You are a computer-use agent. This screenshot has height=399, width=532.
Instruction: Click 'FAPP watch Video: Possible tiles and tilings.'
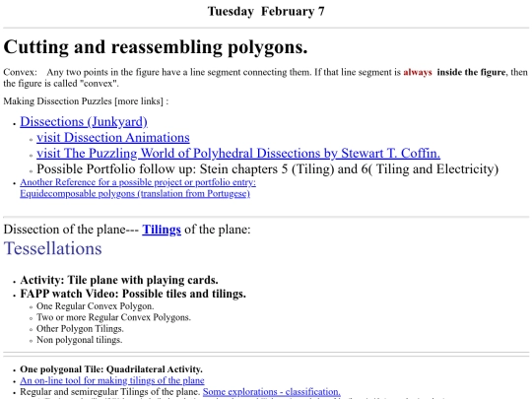pyautogui.click(x=133, y=294)
